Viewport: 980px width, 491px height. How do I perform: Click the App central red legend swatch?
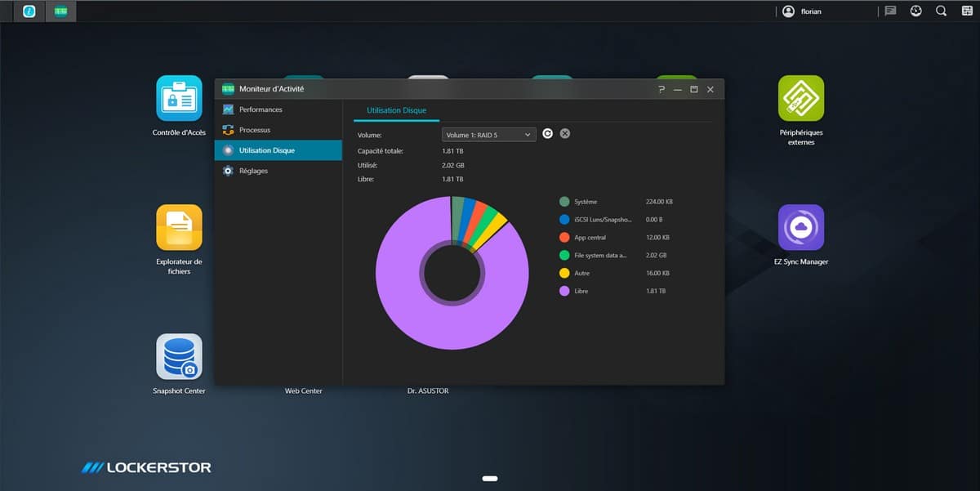pos(564,238)
